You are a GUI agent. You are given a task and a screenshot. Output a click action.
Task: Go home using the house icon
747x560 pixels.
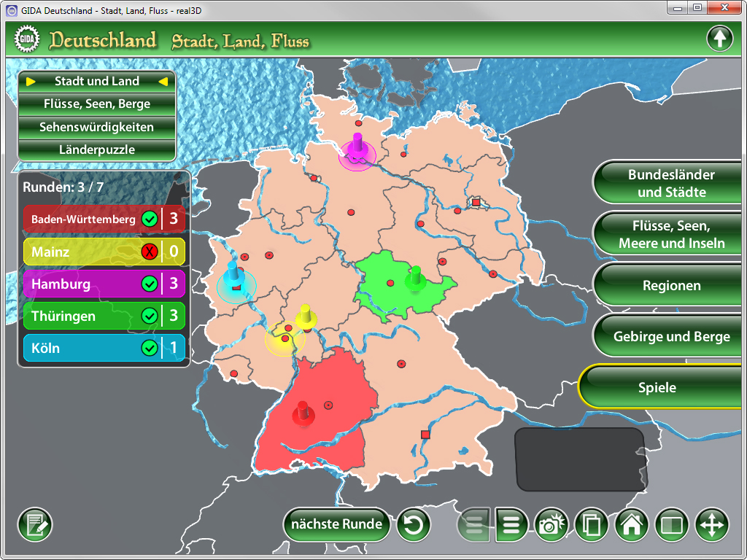coord(631,525)
